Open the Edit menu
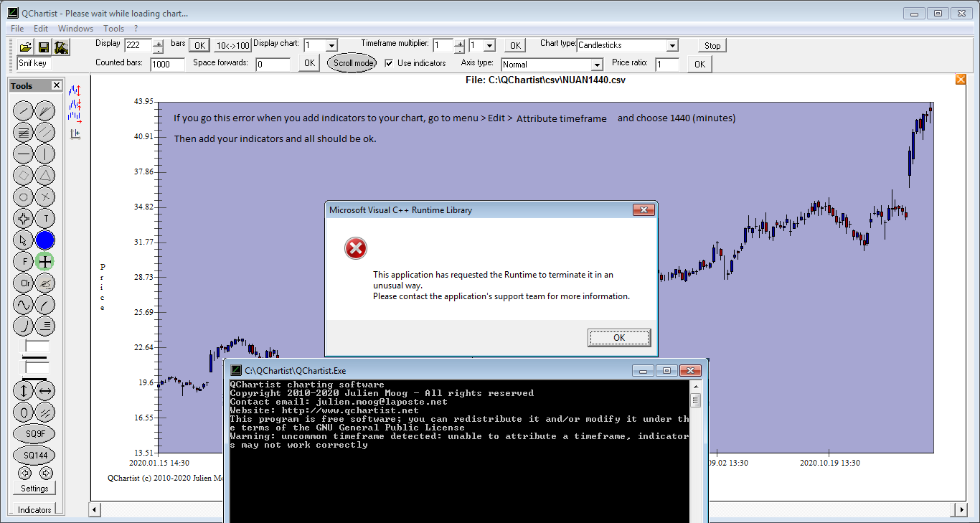980x523 pixels. tap(41, 29)
